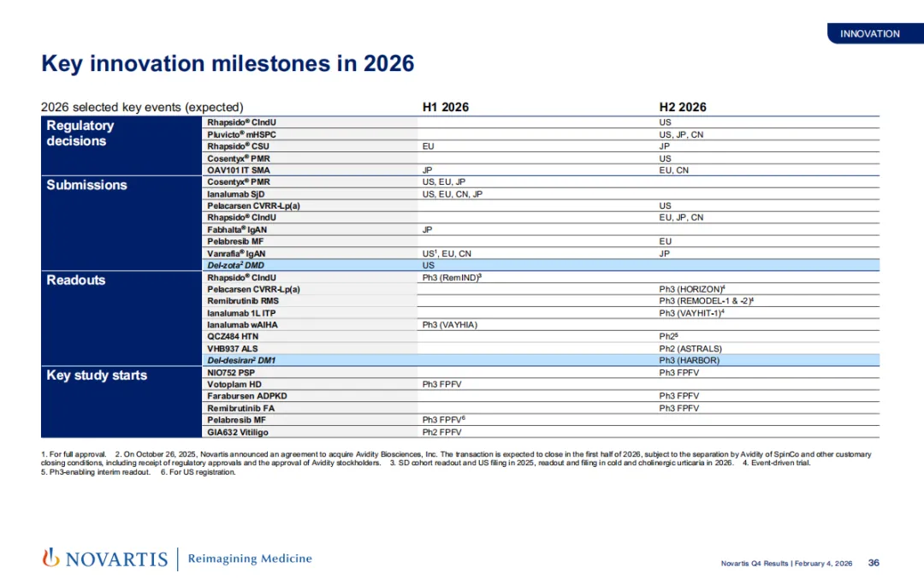Click the Pluvicto mHSPC row label

pos(241,135)
